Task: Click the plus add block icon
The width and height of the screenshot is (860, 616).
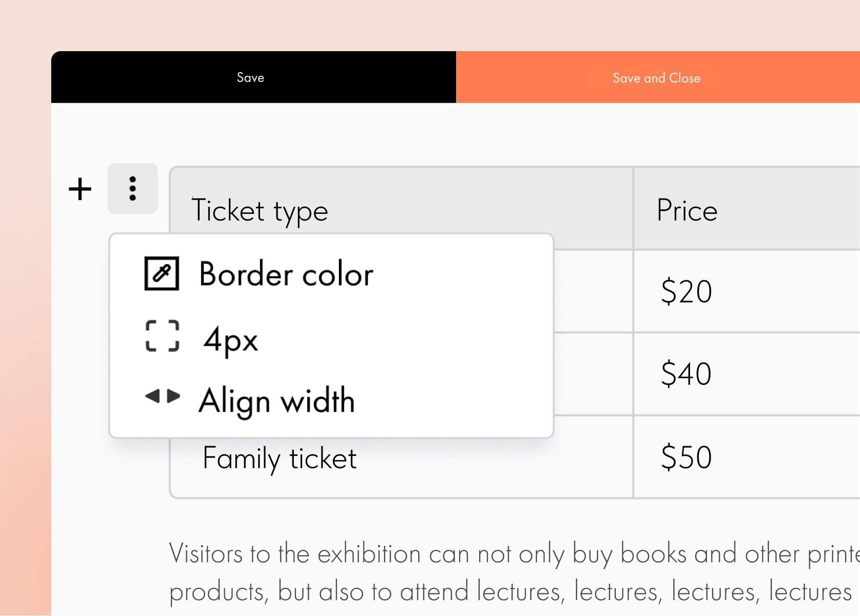Action: (x=80, y=189)
